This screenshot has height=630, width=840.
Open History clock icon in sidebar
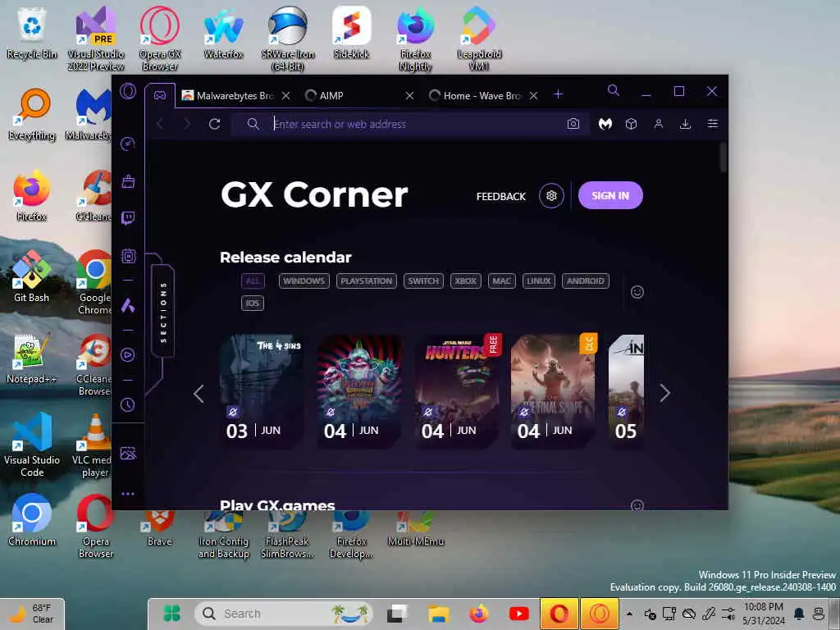(x=128, y=404)
